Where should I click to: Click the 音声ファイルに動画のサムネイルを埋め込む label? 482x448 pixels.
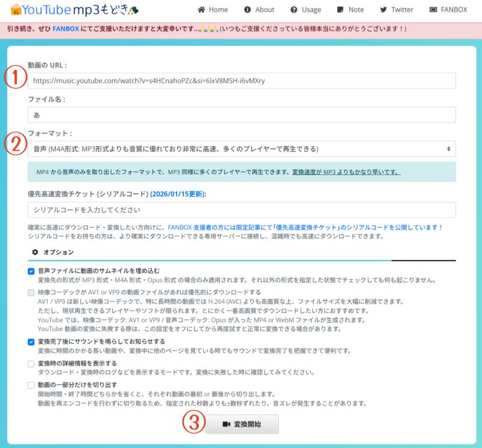[99, 271]
